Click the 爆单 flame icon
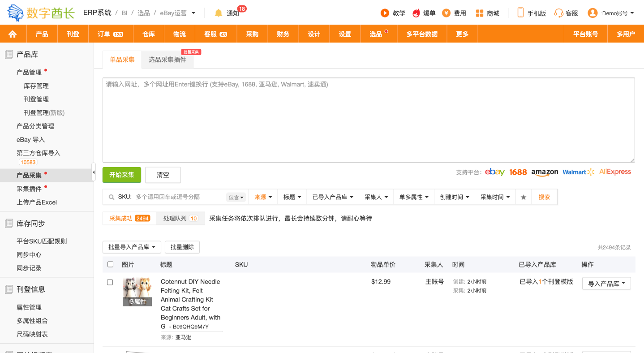The height and width of the screenshot is (353, 644). click(x=416, y=13)
